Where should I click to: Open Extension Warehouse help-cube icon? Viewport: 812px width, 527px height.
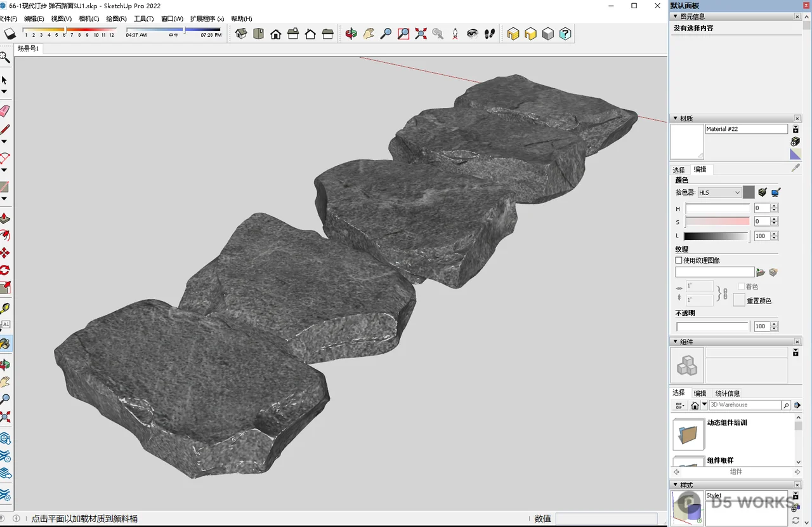tap(565, 34)
